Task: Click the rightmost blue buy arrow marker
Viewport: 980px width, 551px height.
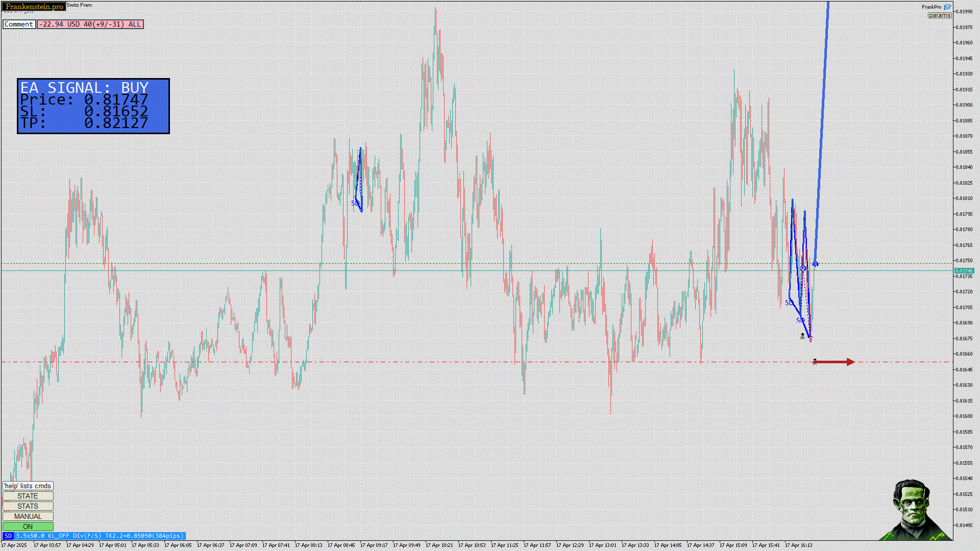Action: [815, 264]
